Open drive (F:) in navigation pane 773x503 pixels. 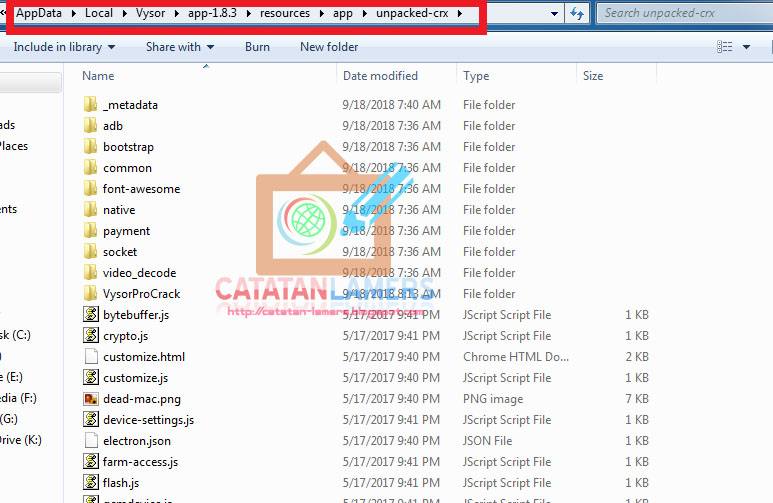tap(18, 398)
